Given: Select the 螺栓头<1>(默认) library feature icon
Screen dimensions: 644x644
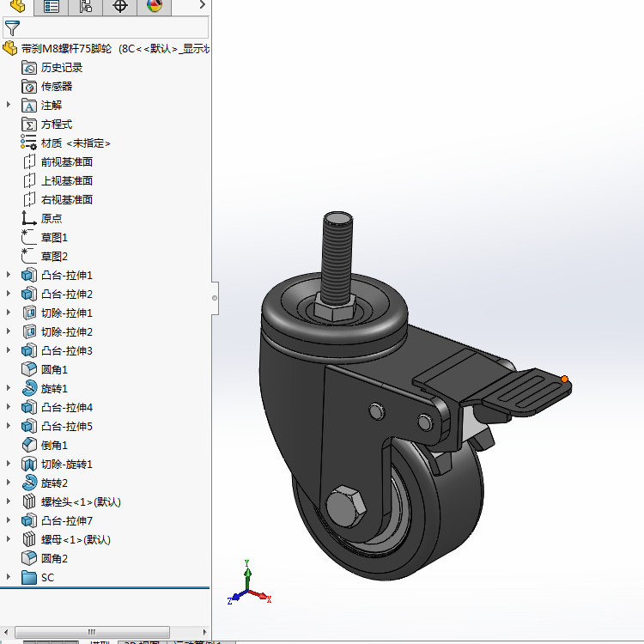Looking at the screenshot, I should [x=29, y=502].
